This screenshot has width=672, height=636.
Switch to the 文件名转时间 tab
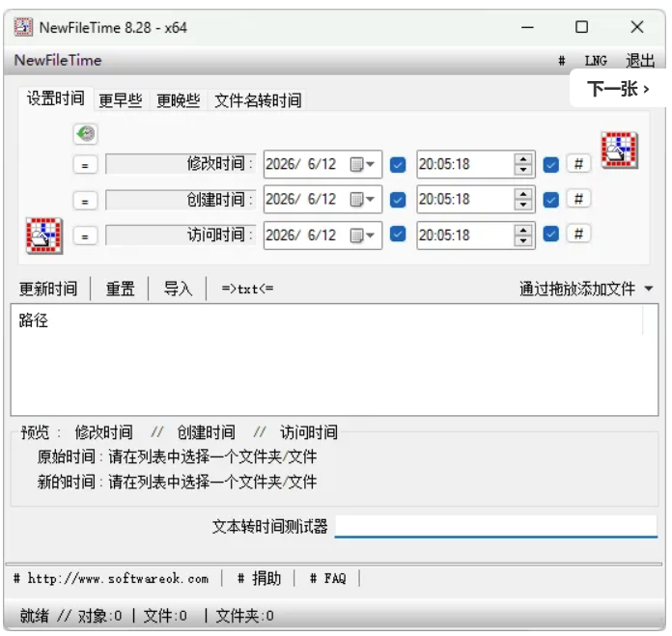(258, 100)
